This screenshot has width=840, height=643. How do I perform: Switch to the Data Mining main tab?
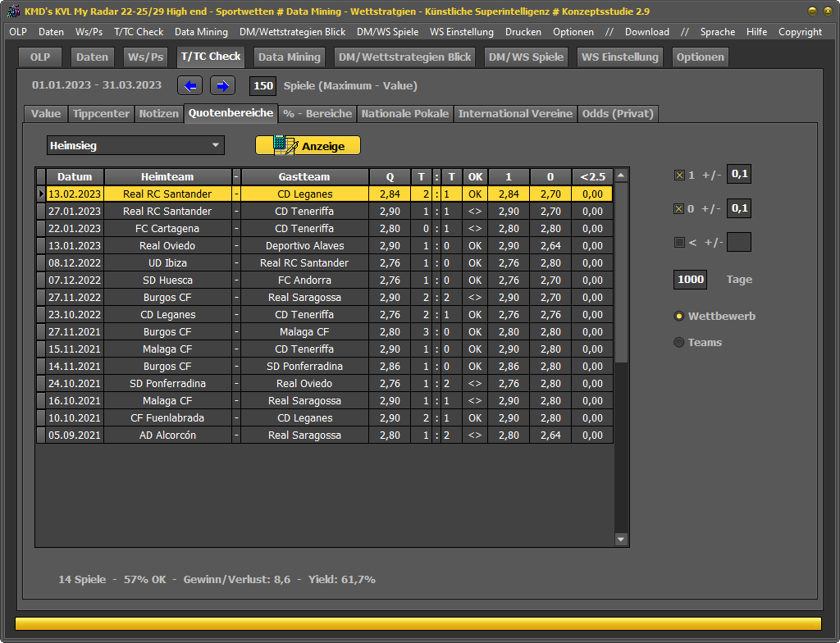(x=290, y=57)
